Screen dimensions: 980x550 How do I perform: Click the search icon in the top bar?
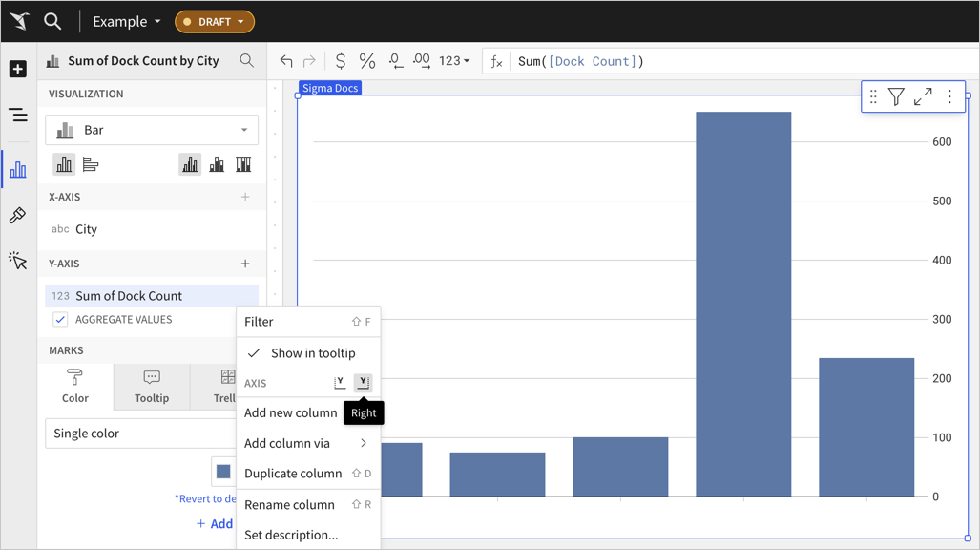tap(52, 21)
